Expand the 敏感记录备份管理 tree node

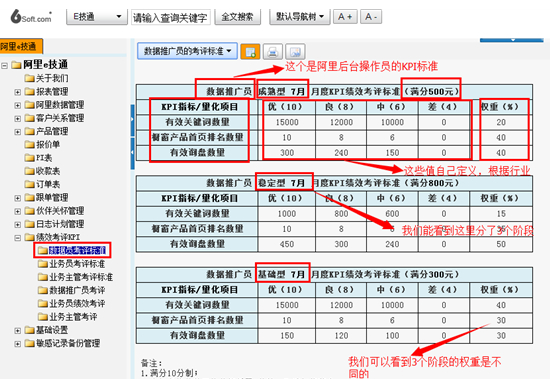pyautogui.click(x=18, y=344)
